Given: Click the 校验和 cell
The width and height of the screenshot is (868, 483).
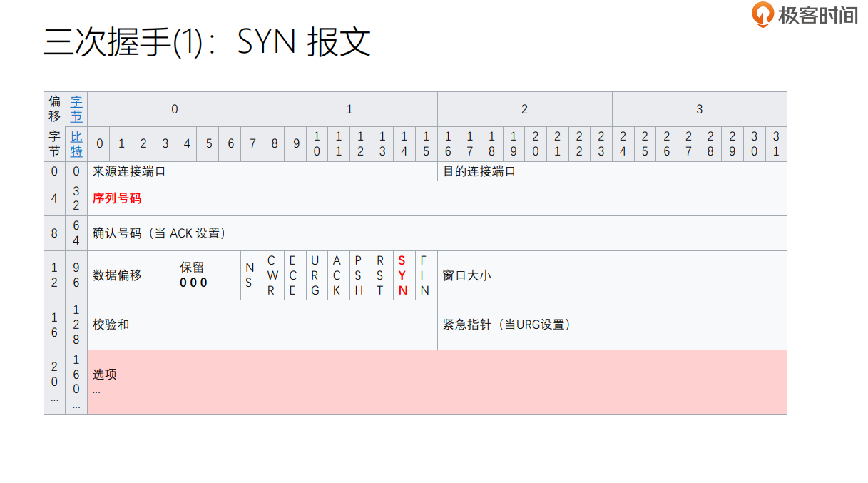Looking at the screenshot, I should point(111,325).
